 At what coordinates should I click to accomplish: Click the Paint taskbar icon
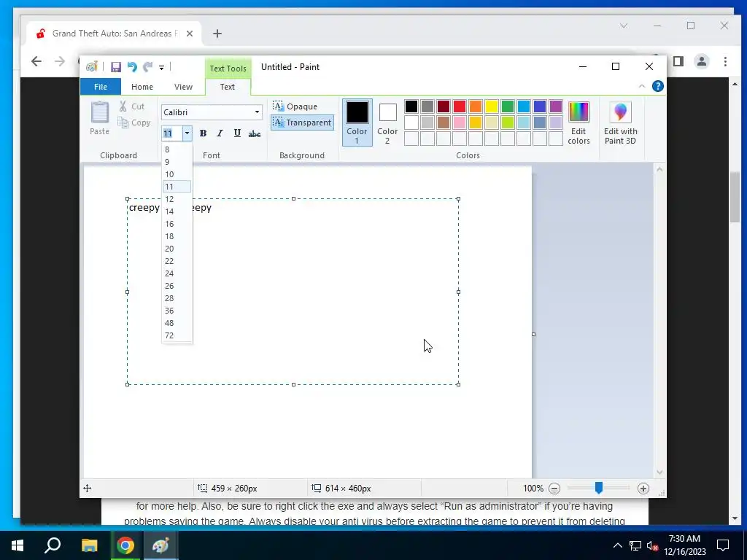160,545
